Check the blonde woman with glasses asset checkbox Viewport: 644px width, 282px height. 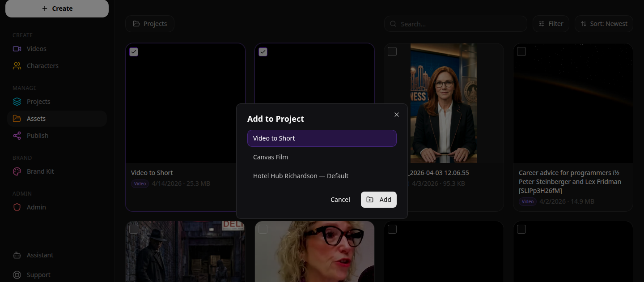click(x=263, y=229)
